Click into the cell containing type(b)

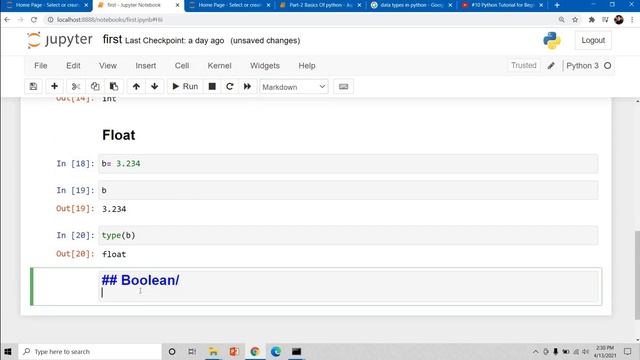tap(348, 236)
